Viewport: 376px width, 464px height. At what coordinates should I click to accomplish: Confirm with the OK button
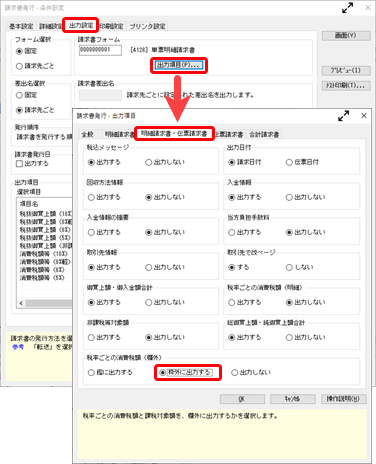242,399
